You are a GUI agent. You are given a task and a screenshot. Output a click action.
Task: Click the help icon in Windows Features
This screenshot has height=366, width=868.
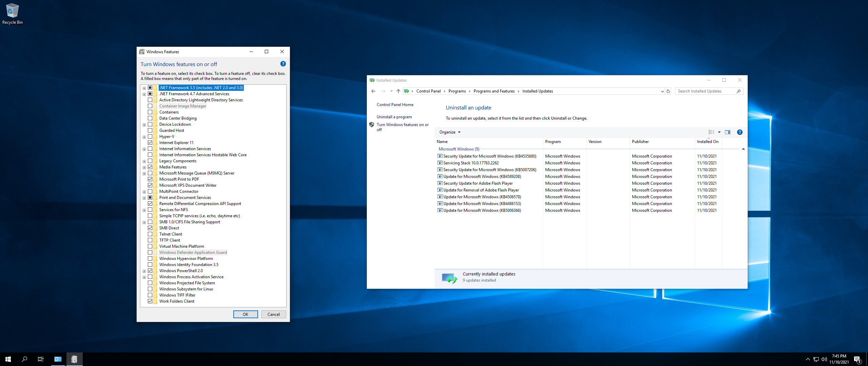tap(283, 64)
